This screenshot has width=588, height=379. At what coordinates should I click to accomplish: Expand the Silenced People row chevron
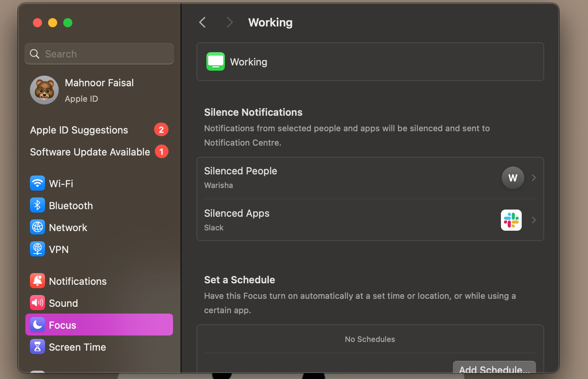tap(534, 178)
